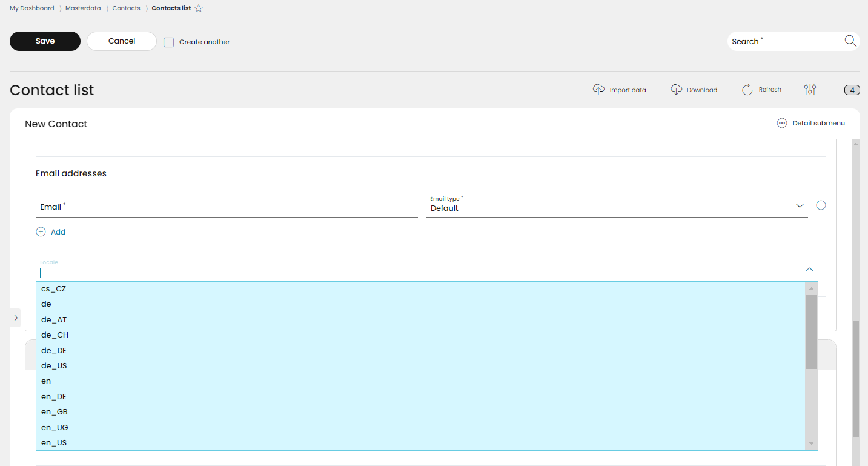Favorite the Contacts list with star icon
The image size is (868, 466).
point(199,8)
